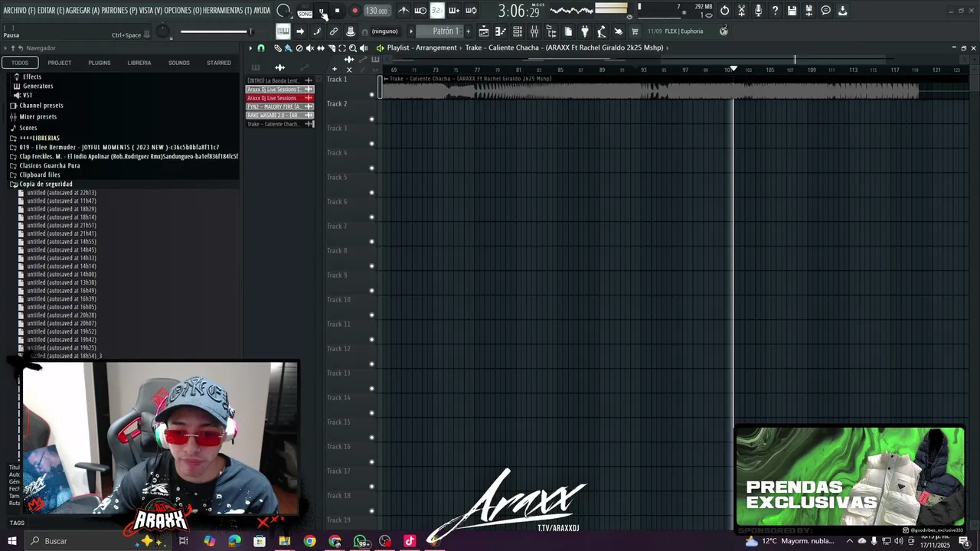Select the playlist mute tool
Screen dimensions: 980x551
tap(309, 47)
